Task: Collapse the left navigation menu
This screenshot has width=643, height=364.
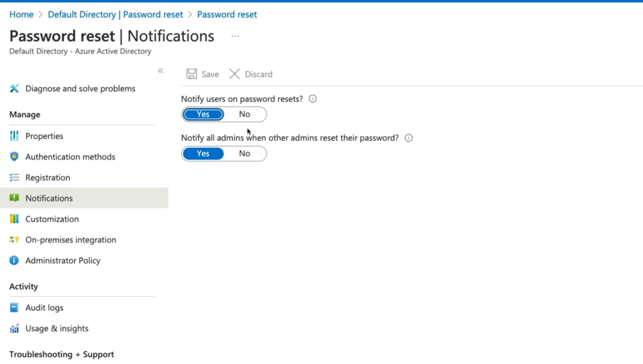Action: pos(160,71)
